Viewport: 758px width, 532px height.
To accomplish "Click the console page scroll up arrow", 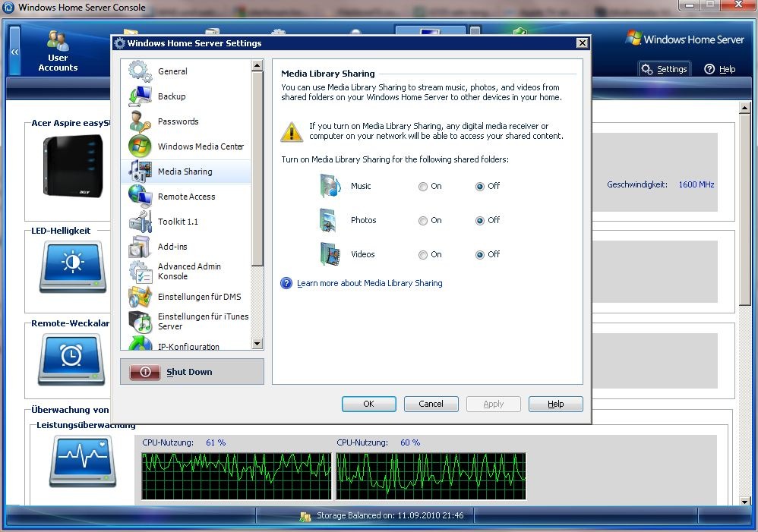I will [745, 108].
